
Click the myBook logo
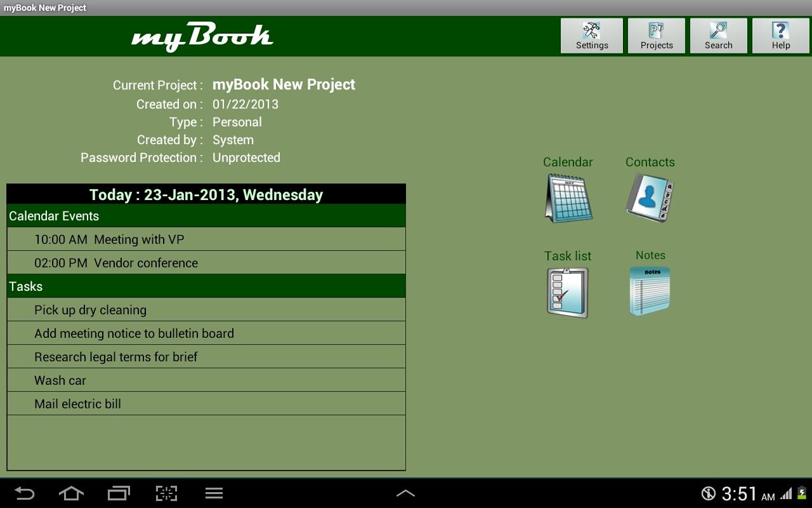pos(202,36)
